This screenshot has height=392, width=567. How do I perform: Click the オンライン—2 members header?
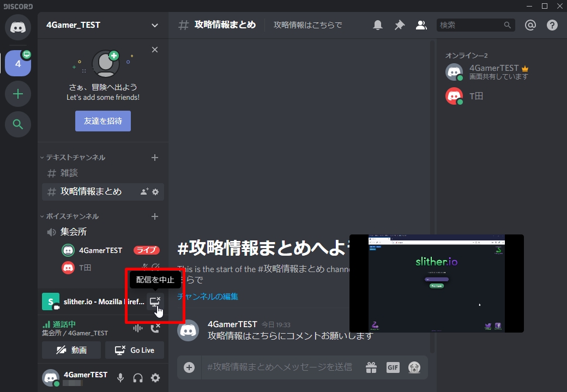click(467, 55)
